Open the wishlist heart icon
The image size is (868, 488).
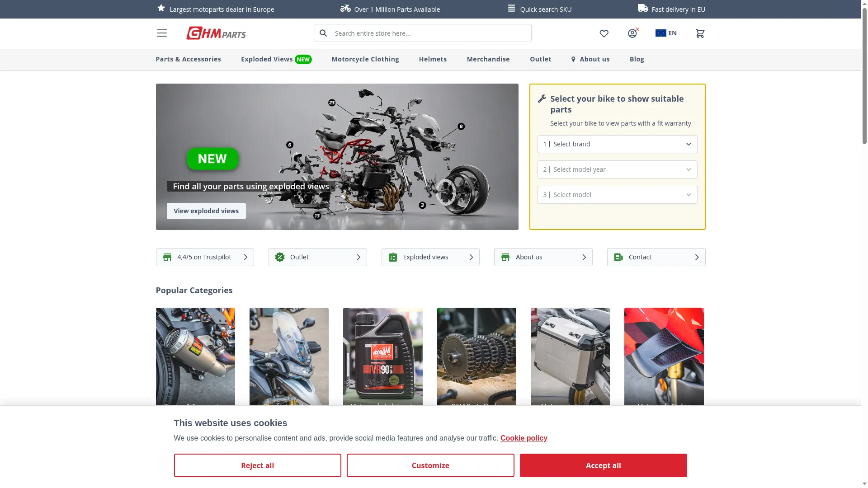coord(604,33)
